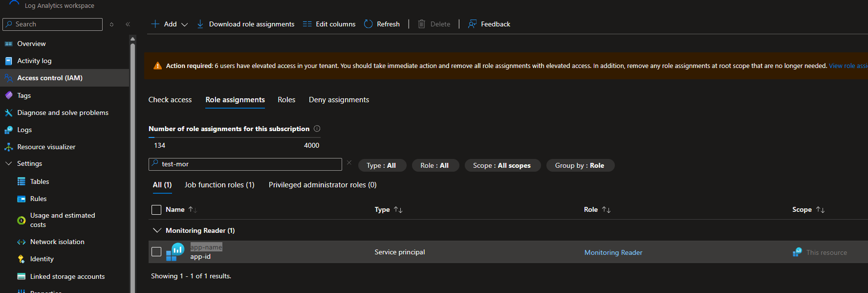The height and width of the screenshot is (293, 868).
Task: Collapse the sidebar with double chevron
Action: 128,24
